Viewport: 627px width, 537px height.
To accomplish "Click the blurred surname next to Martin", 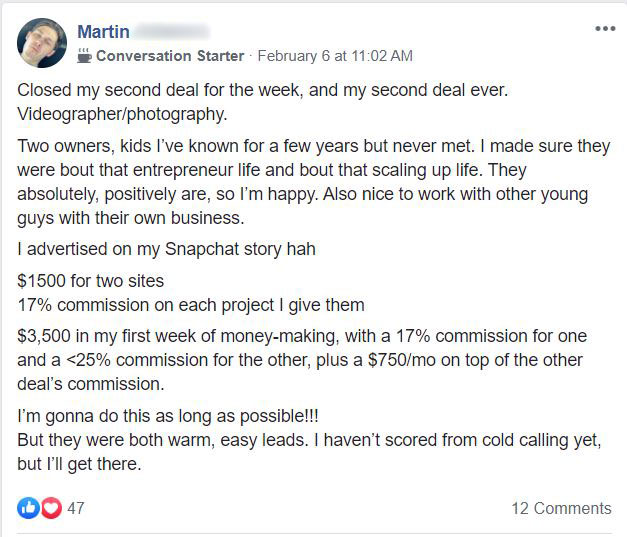I will (172, 32).
